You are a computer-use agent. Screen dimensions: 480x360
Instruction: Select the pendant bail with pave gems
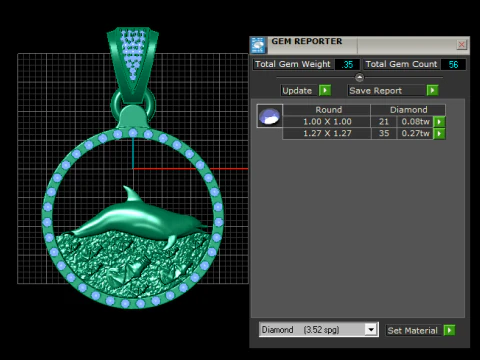pos(133,65)
